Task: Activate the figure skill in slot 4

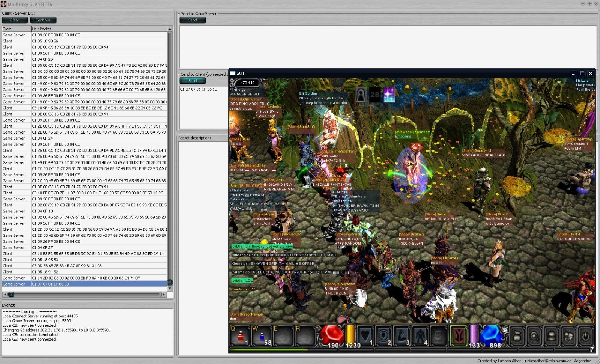Action: click(420, 335)
